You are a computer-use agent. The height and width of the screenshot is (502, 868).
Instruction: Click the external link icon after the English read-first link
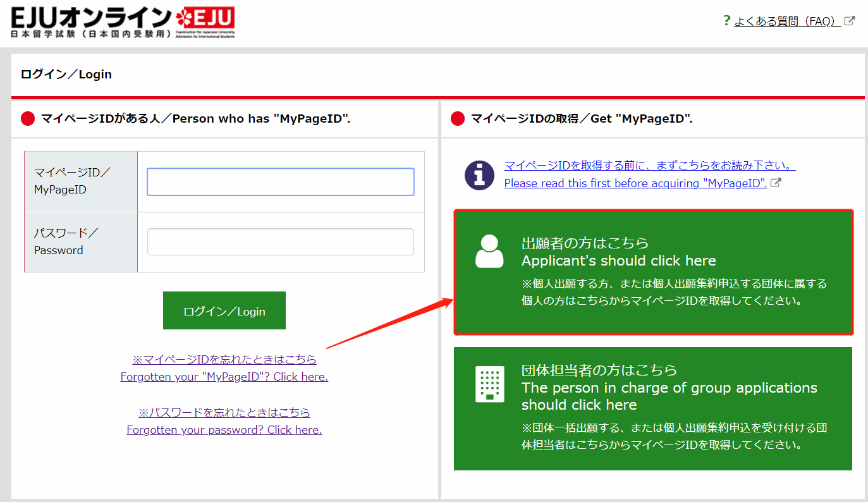coord(776,183)
